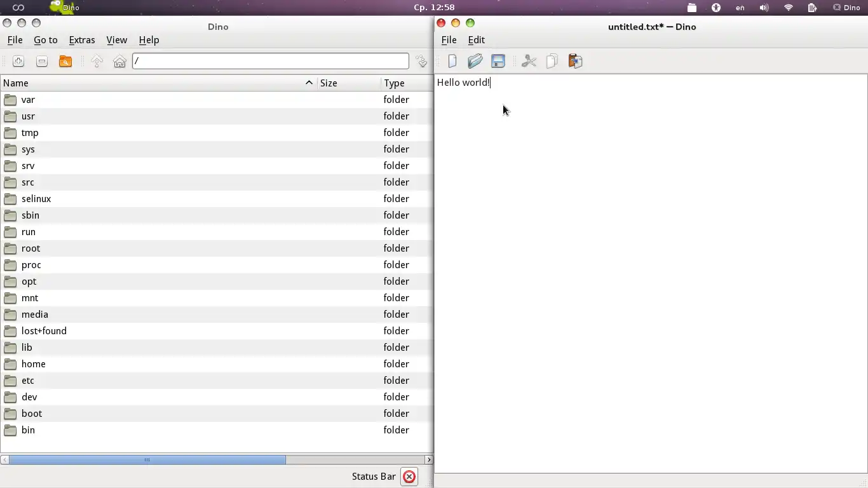Image resolution: width=868 pixels, height=488 pixels.
Task: Open the Go to menu
Action: (46, 40)
